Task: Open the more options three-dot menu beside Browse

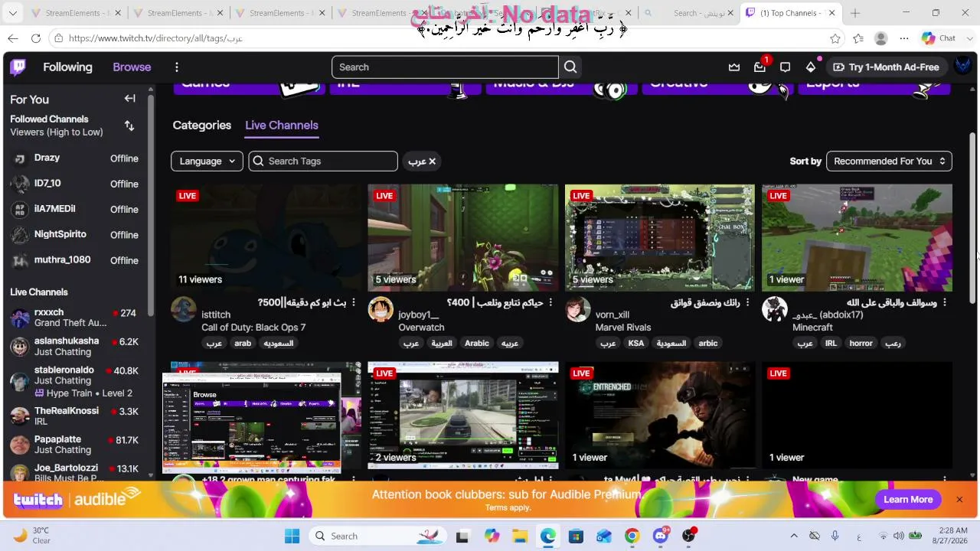Action: pyautogui.click(x=176, y=67)
